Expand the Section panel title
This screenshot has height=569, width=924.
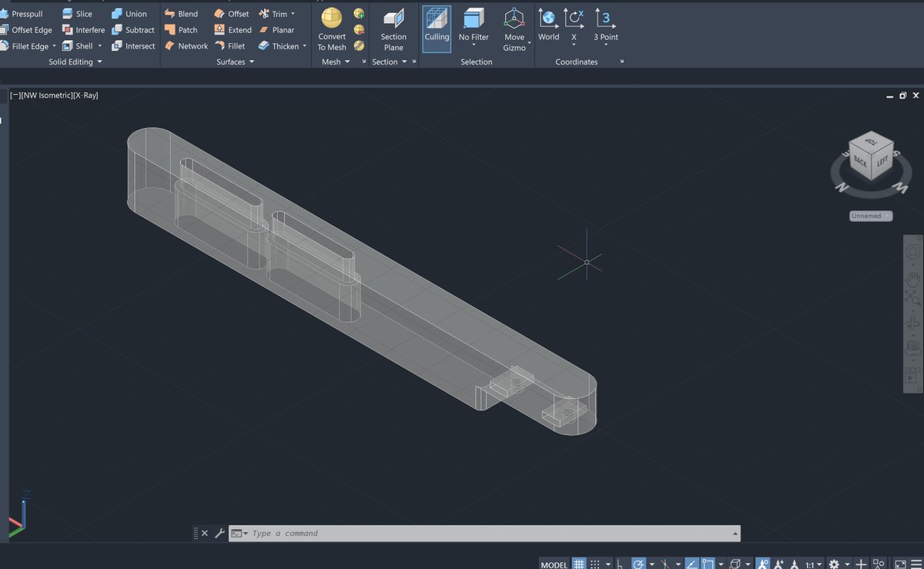pyautogui.click(x=389, y=62)
